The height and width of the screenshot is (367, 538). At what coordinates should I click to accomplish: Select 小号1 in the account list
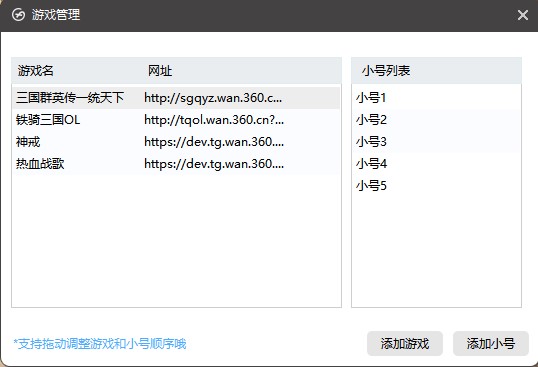[x=436, y=98]
